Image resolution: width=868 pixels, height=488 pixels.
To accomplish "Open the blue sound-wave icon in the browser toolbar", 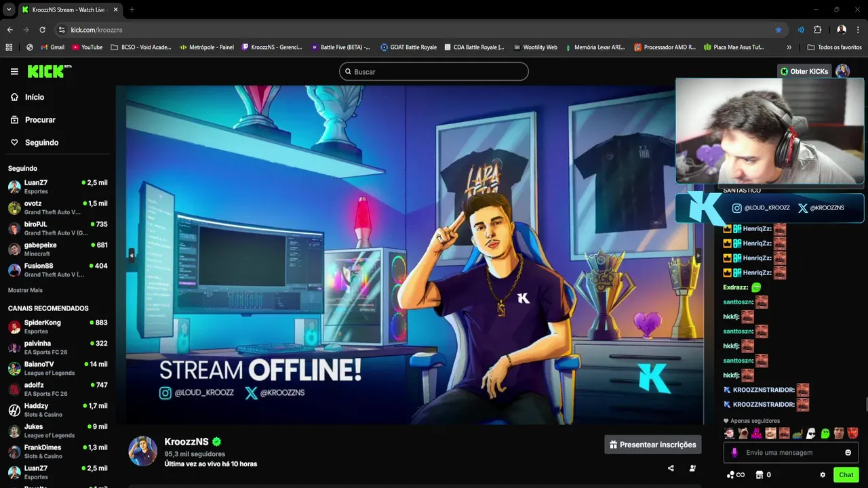I will point(801,30).
